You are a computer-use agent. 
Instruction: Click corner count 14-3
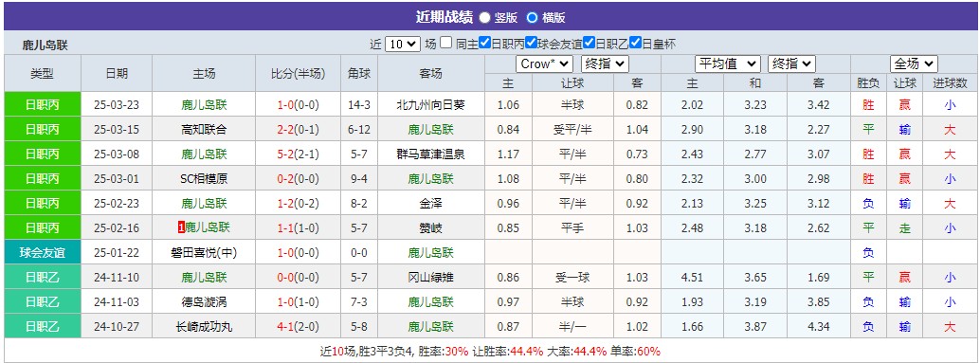click(359, 105)
